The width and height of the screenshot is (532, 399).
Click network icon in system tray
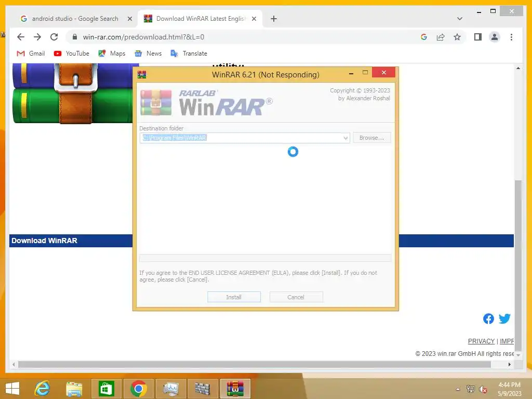(x=471, y=389)
